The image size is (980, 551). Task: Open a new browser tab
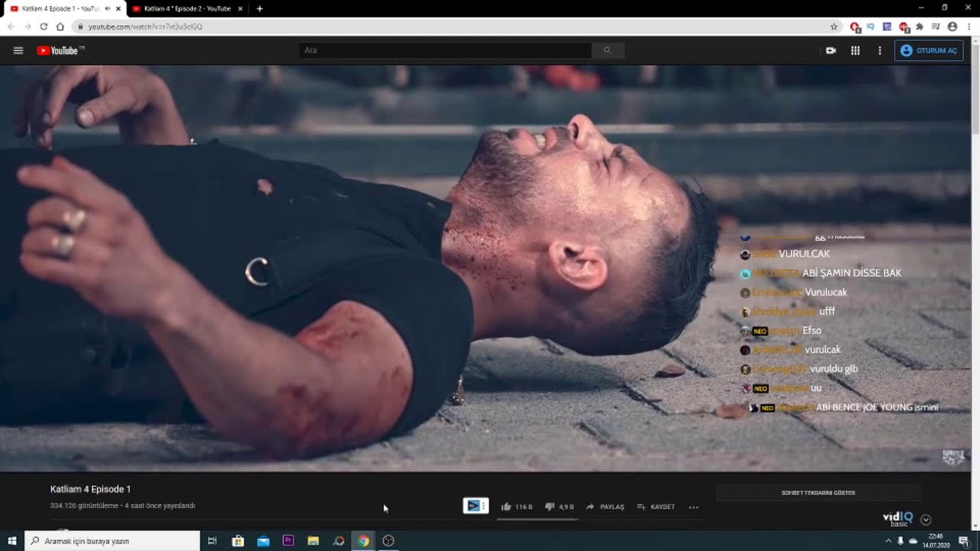click(260, 8)
